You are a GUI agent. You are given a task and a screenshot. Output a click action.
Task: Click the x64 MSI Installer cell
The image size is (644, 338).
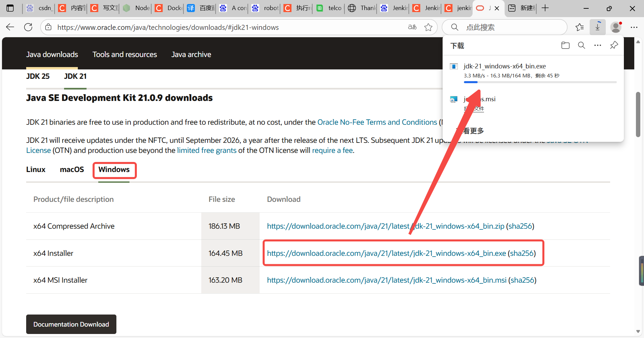point(114,280)
